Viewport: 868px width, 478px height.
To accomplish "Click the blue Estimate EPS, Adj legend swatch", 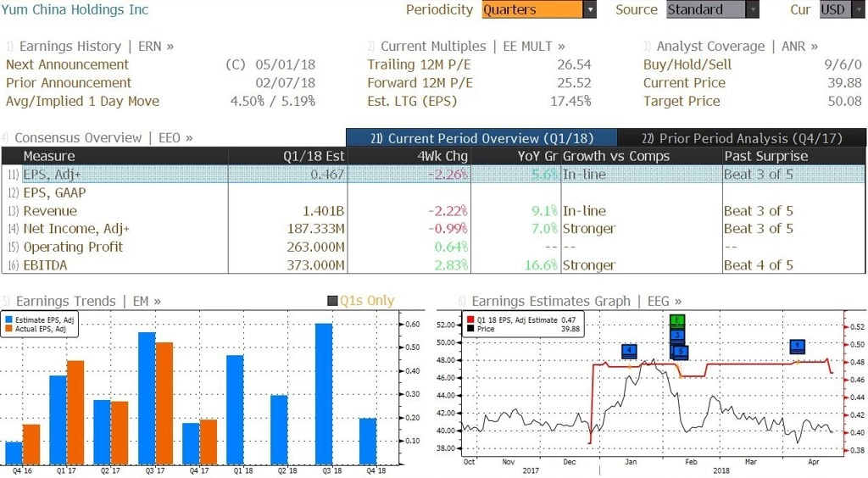I will [x=8, y=320].
